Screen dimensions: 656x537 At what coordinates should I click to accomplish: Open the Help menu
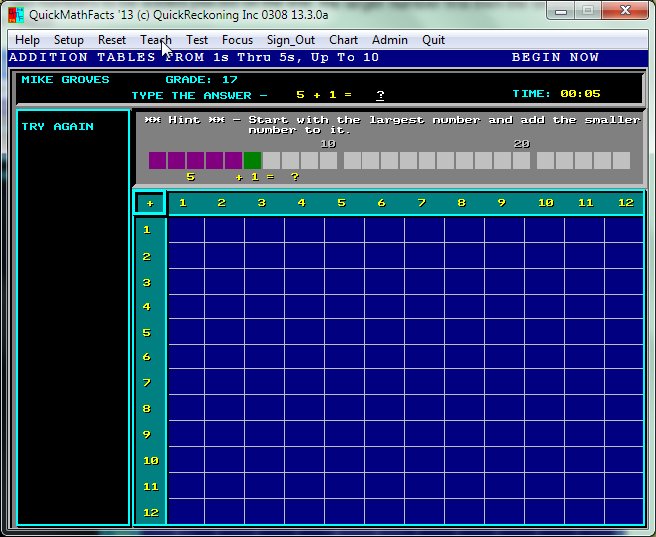(27, 40)
